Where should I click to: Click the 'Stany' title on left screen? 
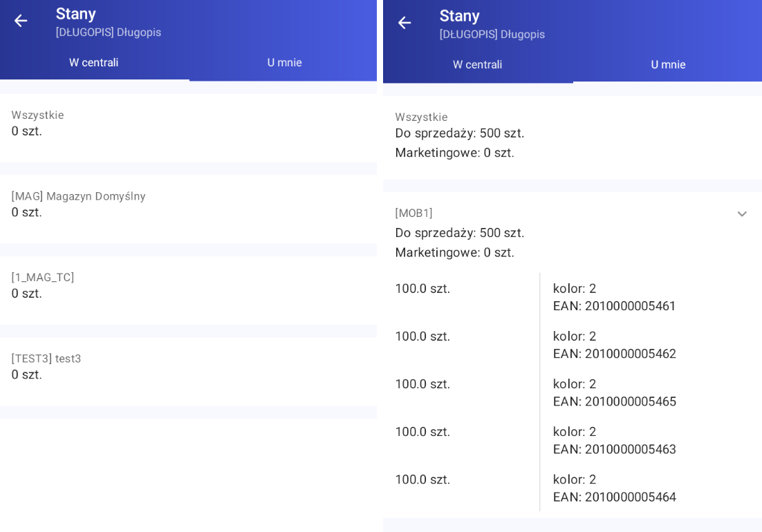tap(76, 14)
